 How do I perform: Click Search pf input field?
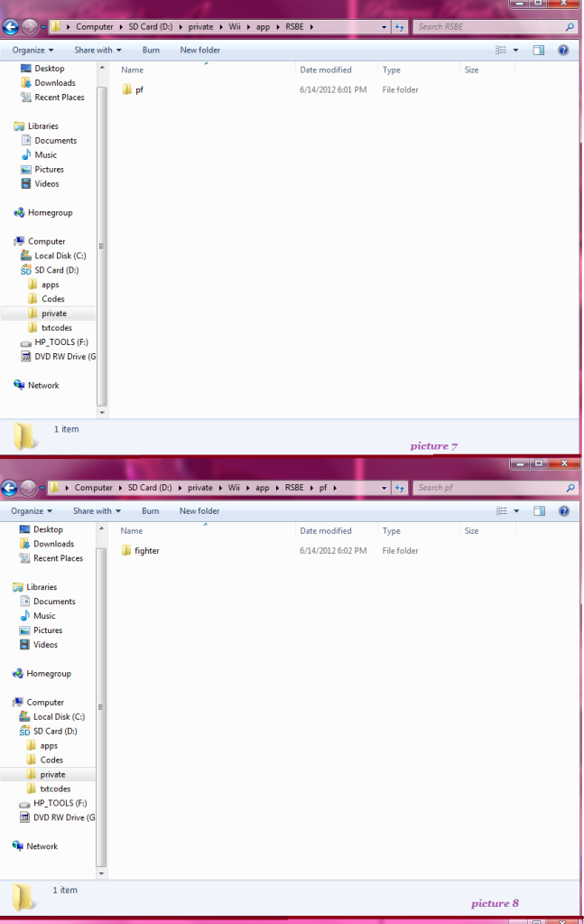[x=488, y=488]
